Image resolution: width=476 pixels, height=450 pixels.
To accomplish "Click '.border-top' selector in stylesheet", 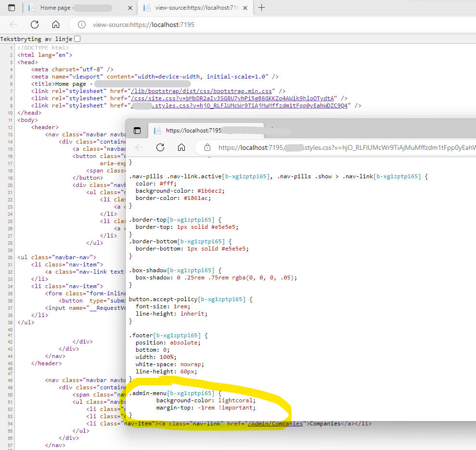I will 148,220.
